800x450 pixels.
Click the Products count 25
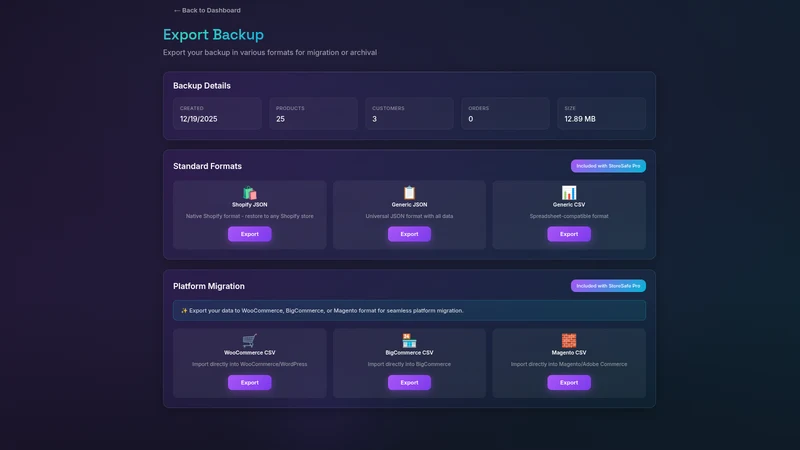coord(280,119)
